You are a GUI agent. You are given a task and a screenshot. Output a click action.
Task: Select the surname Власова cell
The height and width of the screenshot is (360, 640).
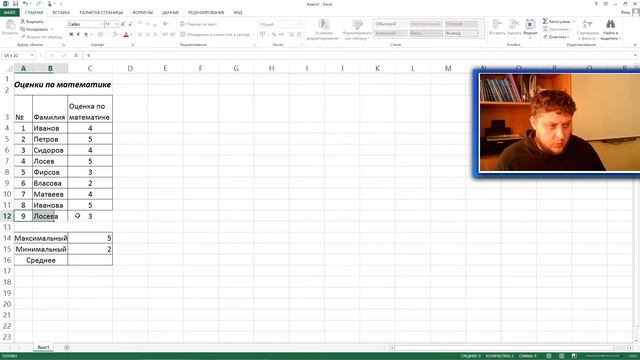[x=50, y=183]
